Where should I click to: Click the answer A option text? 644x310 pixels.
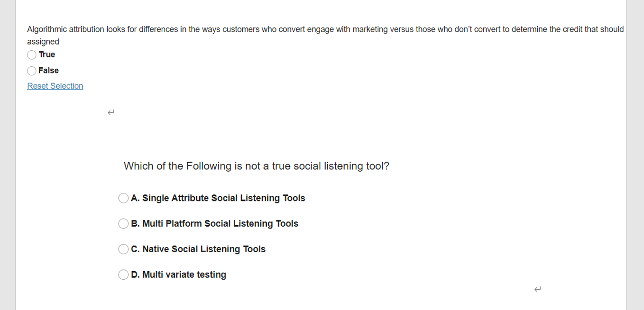(218, 198)
